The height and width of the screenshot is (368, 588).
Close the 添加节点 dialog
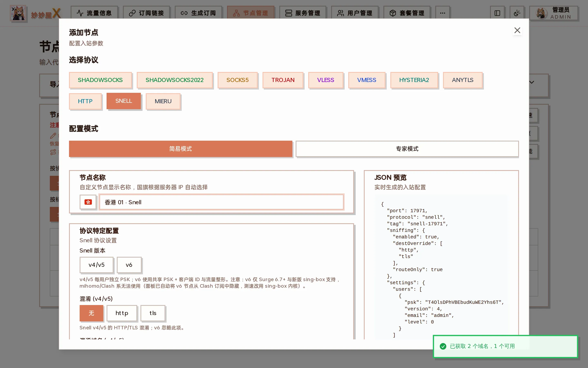point(517,30)
